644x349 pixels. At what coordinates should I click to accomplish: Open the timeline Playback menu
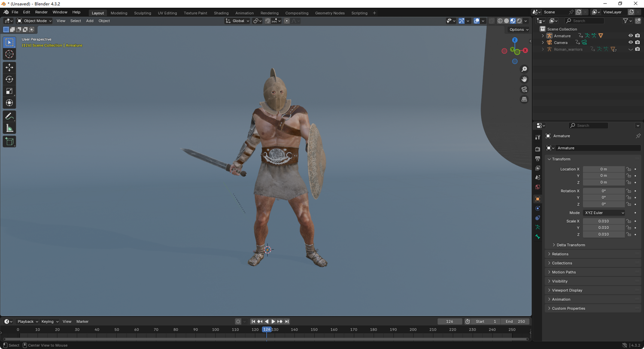27,322
